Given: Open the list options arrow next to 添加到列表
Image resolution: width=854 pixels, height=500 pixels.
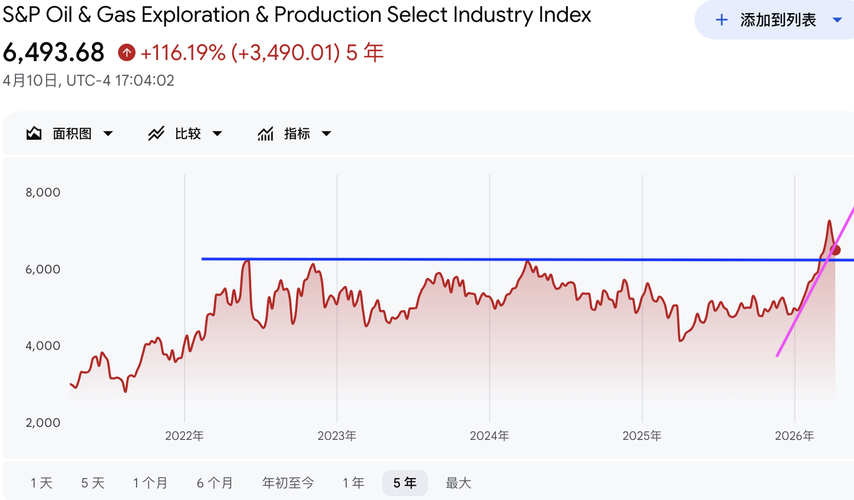Looking at the screenshot, I should [837, 20].
